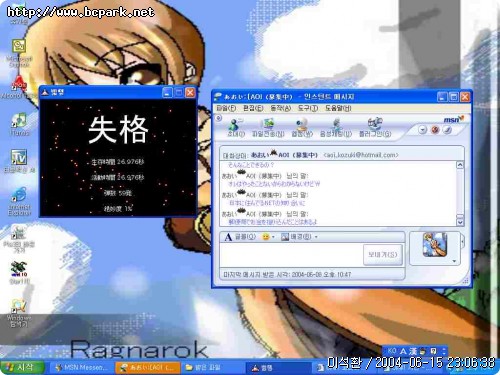The height and width of the screenshot is (375, 500).
Task: Click the 26.976 survival time first line
Action: 118,162
